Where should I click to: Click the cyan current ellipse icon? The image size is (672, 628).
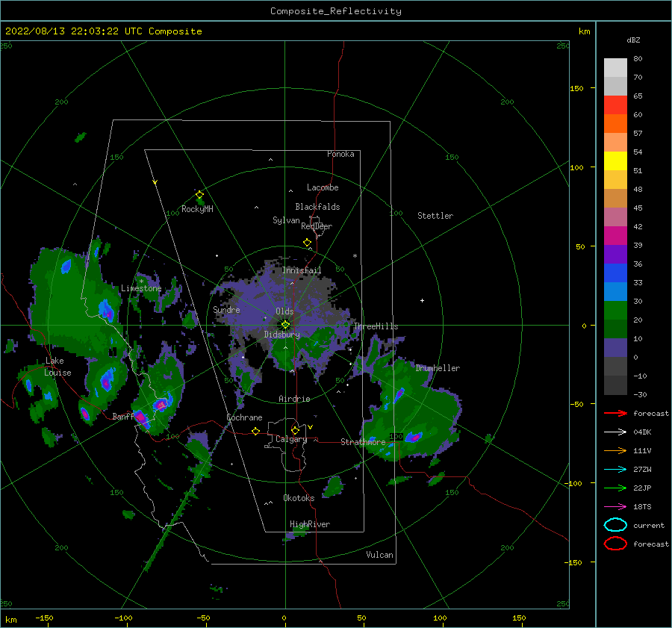pos(615,525)
